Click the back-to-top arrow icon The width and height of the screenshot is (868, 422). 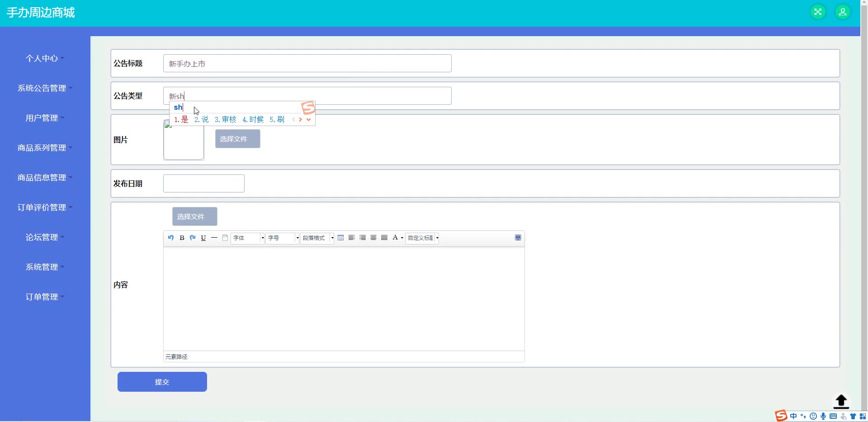click(841, 401)
